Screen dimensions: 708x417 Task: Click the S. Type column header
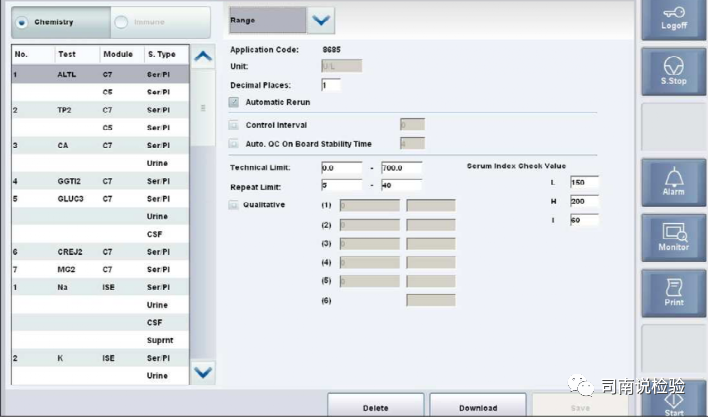(167, 54)
